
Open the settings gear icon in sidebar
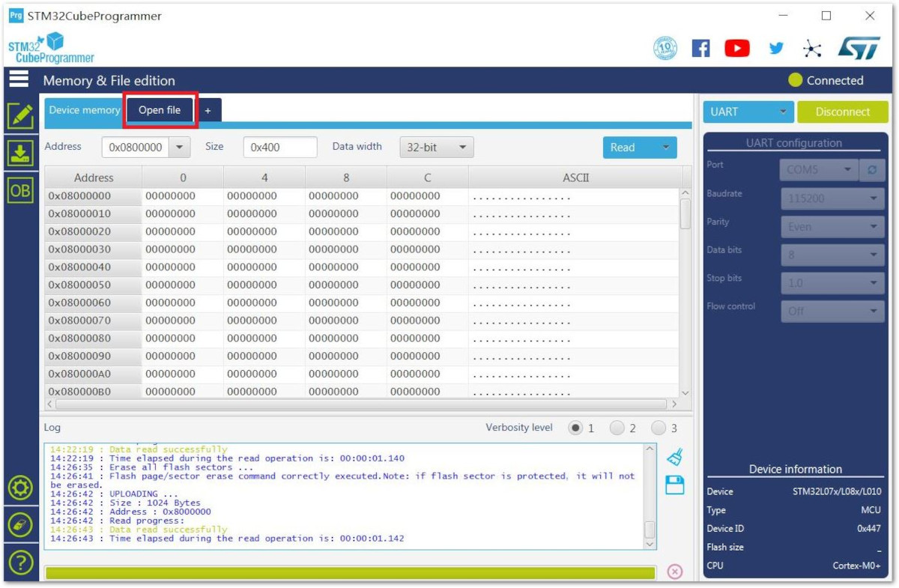click(20, 488)
